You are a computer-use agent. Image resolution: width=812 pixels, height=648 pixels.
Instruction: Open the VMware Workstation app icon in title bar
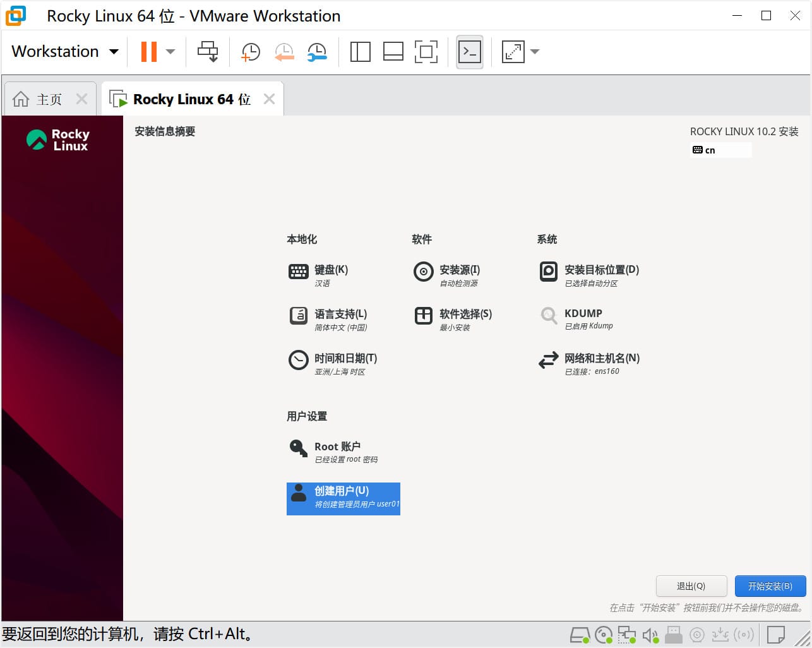[16, 16]
